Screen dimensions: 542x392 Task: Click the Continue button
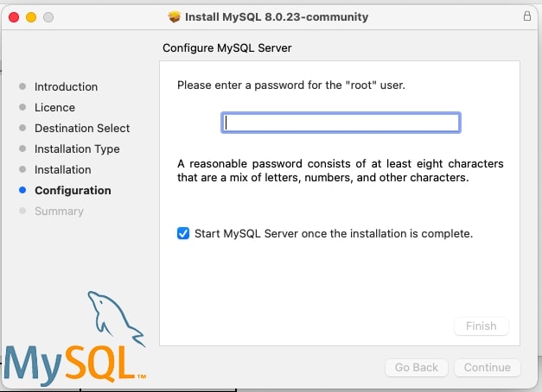click(487, 367)
